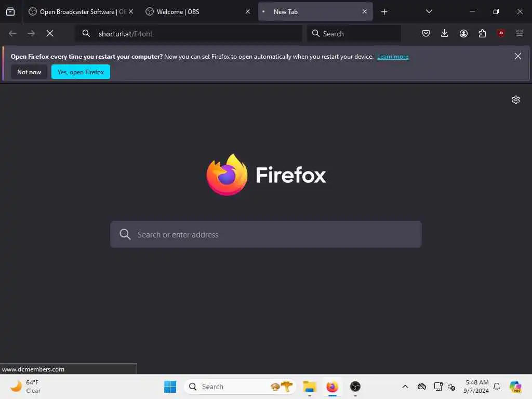Viewport: 532px width, 399px height.
Task: Click the taskbar Search box
Action: tap(240, 387)
